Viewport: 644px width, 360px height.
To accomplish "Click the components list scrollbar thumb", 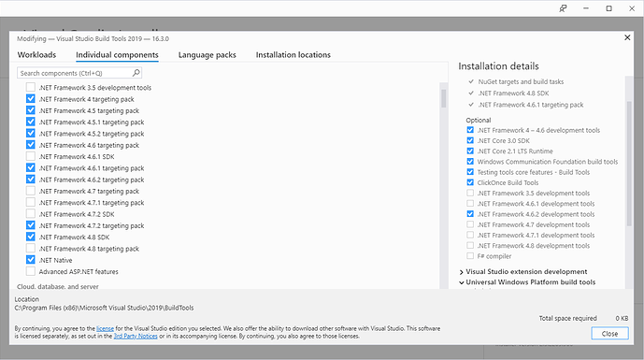I will (x=444, y=98).
